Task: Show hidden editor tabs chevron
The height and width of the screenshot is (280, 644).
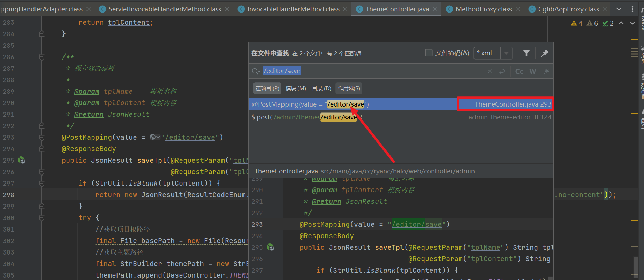Action: click(619, 9)
